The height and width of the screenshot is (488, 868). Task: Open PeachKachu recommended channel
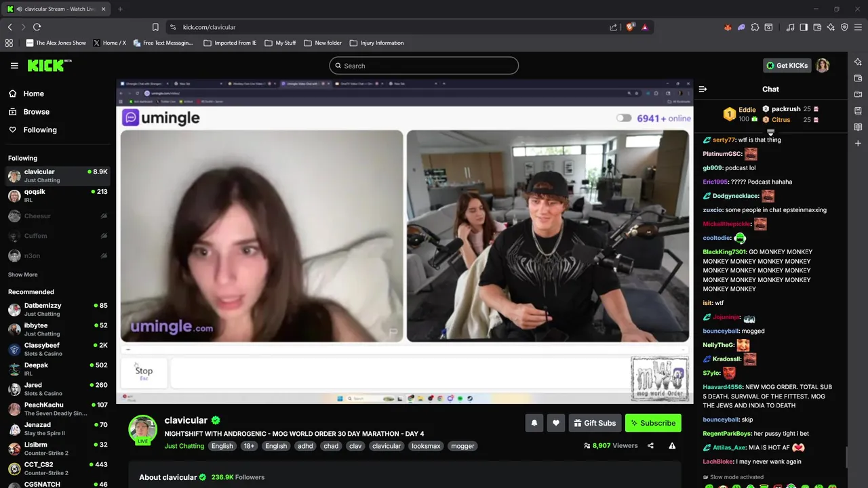[58, 409]
